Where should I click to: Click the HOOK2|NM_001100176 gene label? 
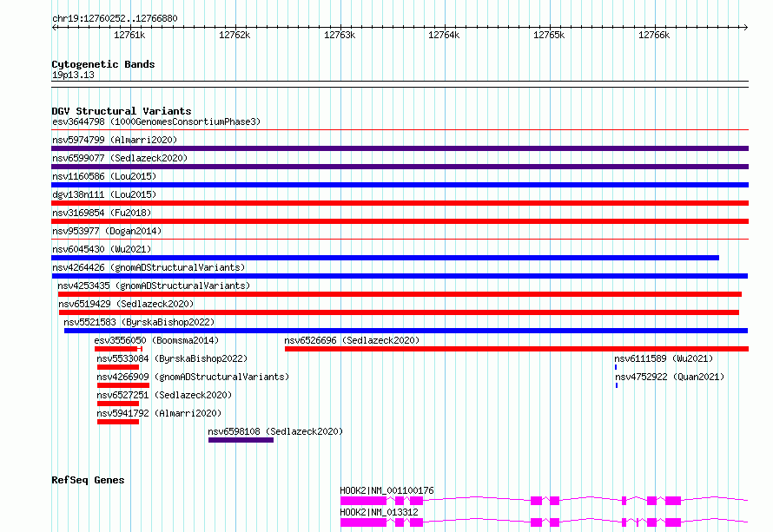386,491
